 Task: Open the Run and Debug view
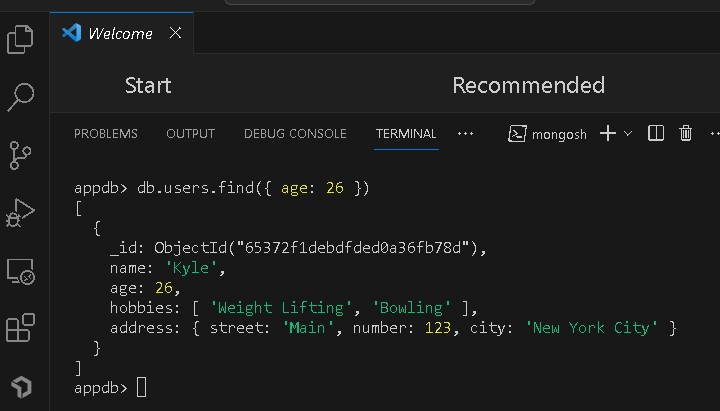[20, 212]
